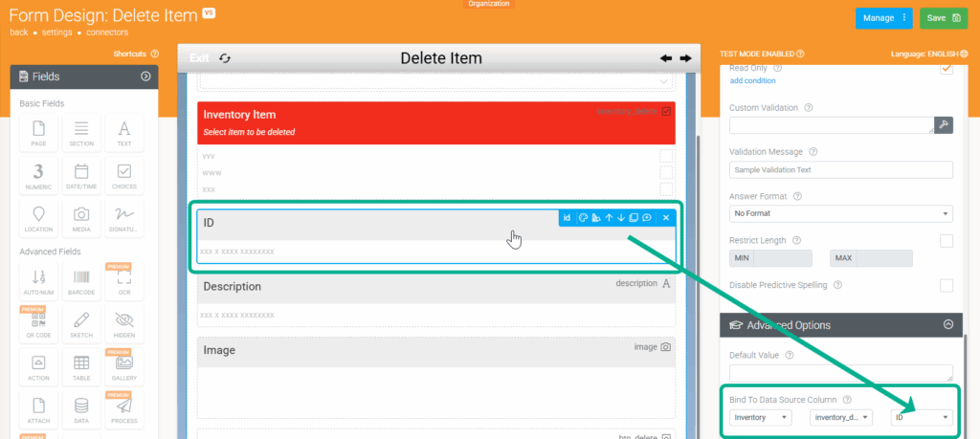Click the Language globe icon
This screenshot has width=980, height=439.
coord(965,55)
